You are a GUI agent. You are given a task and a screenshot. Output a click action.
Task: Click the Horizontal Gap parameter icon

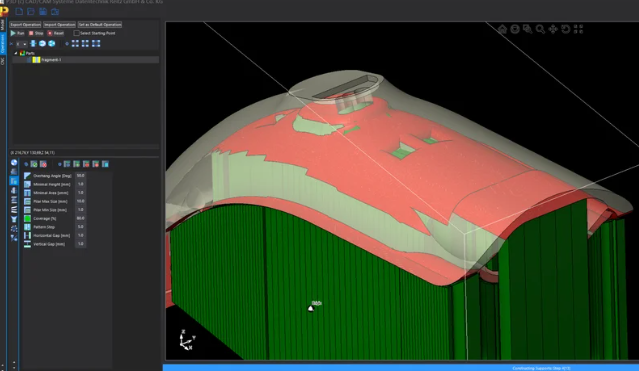pyautogui.click(x=27, y=235)
